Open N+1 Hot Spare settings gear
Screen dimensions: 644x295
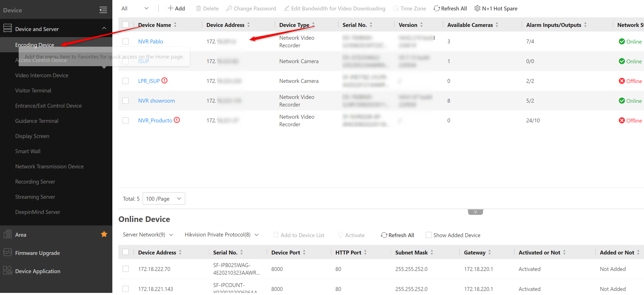(x=477, y=8)
